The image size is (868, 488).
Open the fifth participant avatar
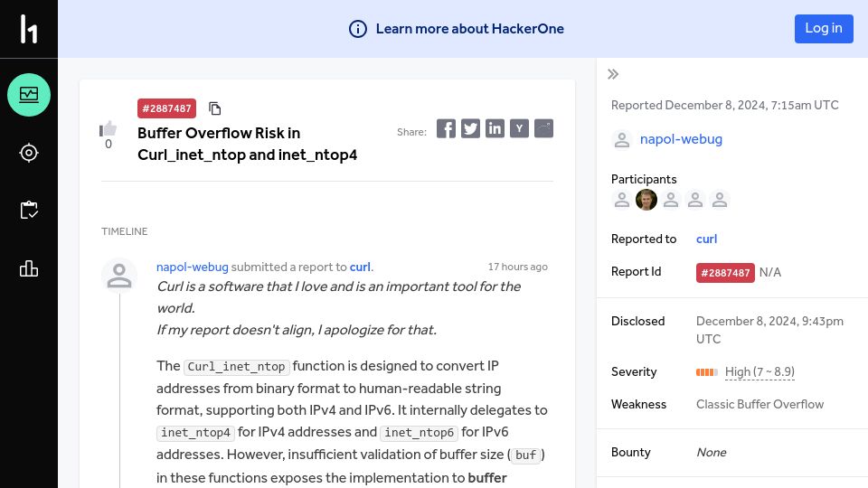[x=720, y=200]
